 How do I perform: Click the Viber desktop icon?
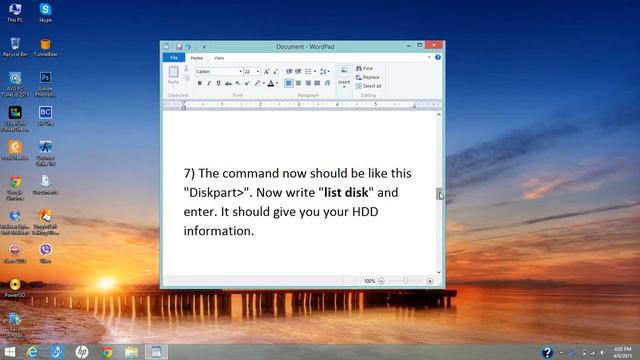point(45,253)
